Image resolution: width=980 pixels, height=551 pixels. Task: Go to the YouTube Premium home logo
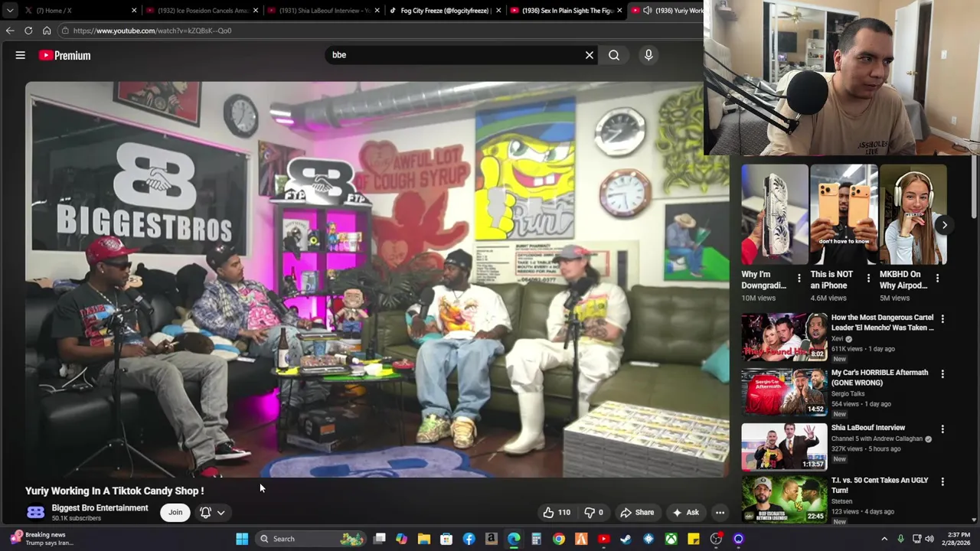[x=65, y=55]
